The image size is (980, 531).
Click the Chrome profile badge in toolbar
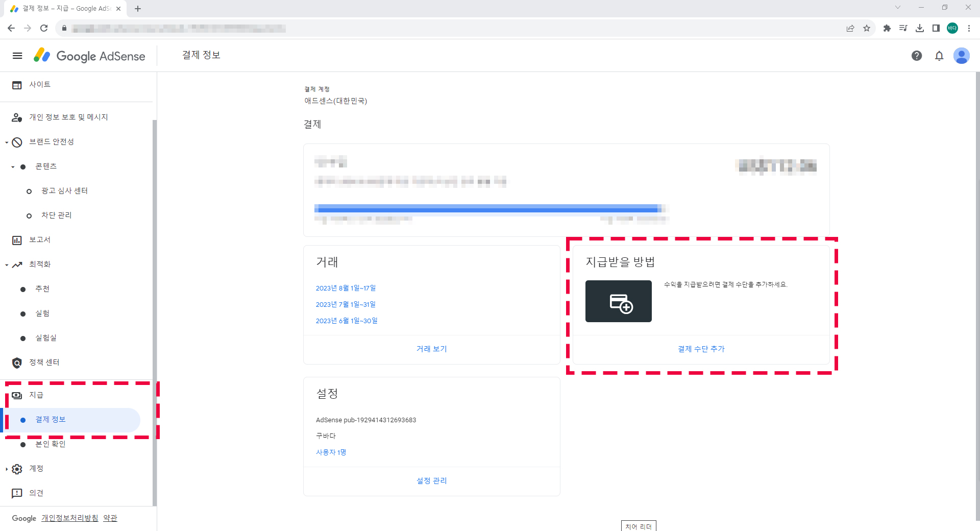pyautogui.click(x=952, y=28)
